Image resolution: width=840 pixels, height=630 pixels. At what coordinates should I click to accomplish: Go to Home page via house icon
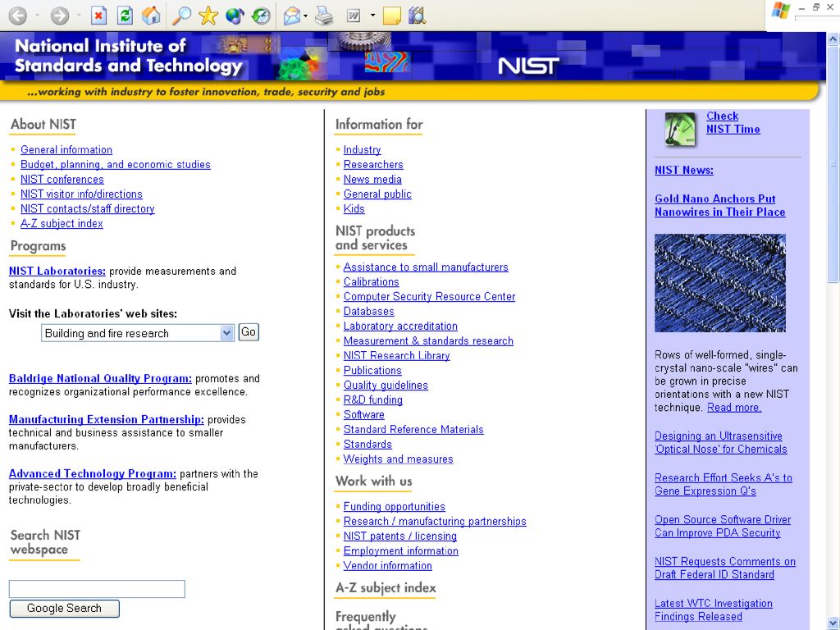tap(151, 16)
